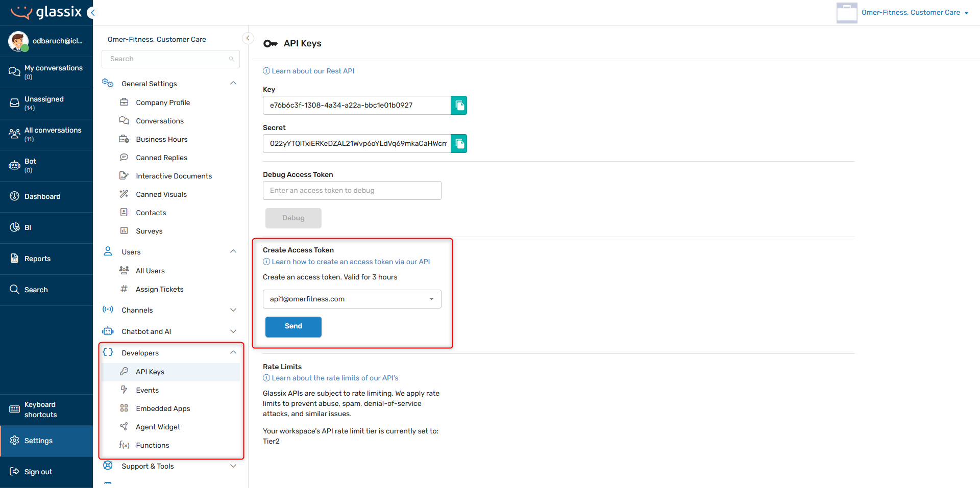
Task: Click the Canned Visuals wand icon
Action: point(124,194)
